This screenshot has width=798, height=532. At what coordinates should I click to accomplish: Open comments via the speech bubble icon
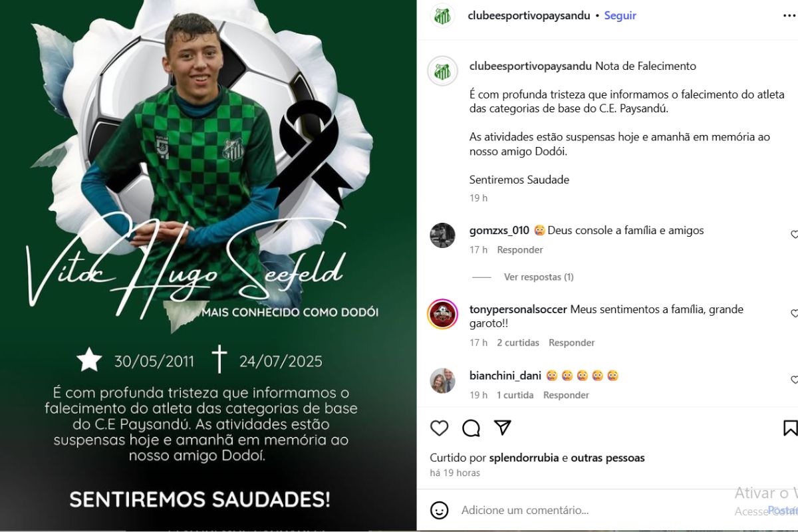click(x=471, y=428)
